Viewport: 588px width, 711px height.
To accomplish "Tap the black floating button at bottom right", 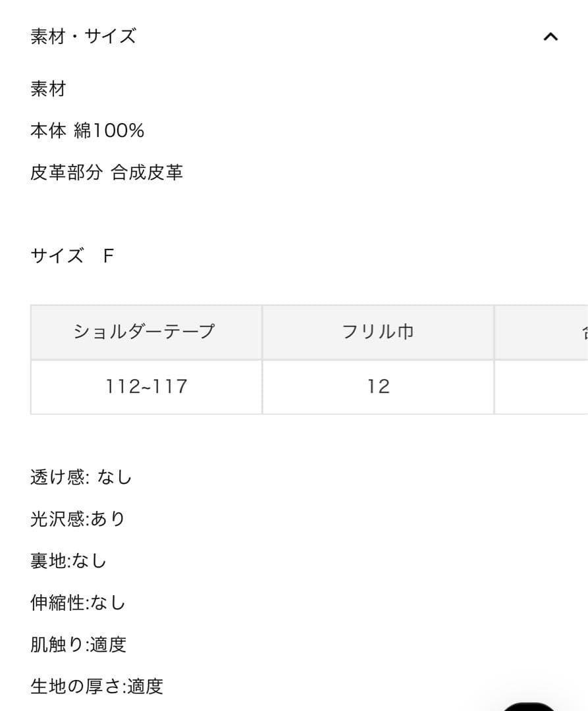I will point(530,706).
